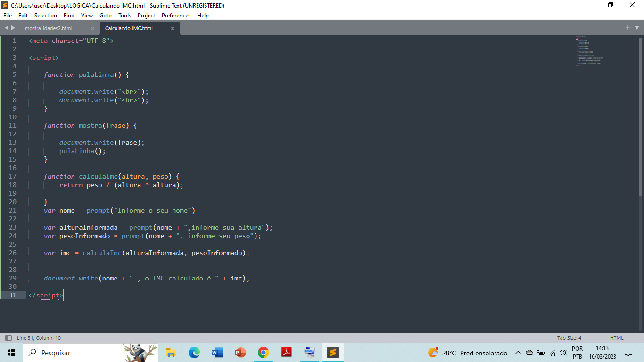
Task: Open the weather 28°C Pred ensolarado widget
Action: 467,353
